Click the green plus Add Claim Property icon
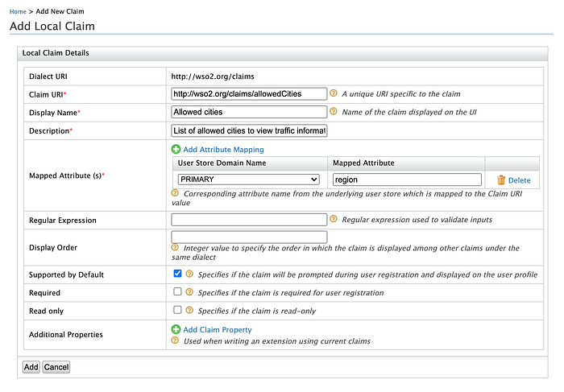The height and width of the screenshot is (392, 564). click(176, 329)
